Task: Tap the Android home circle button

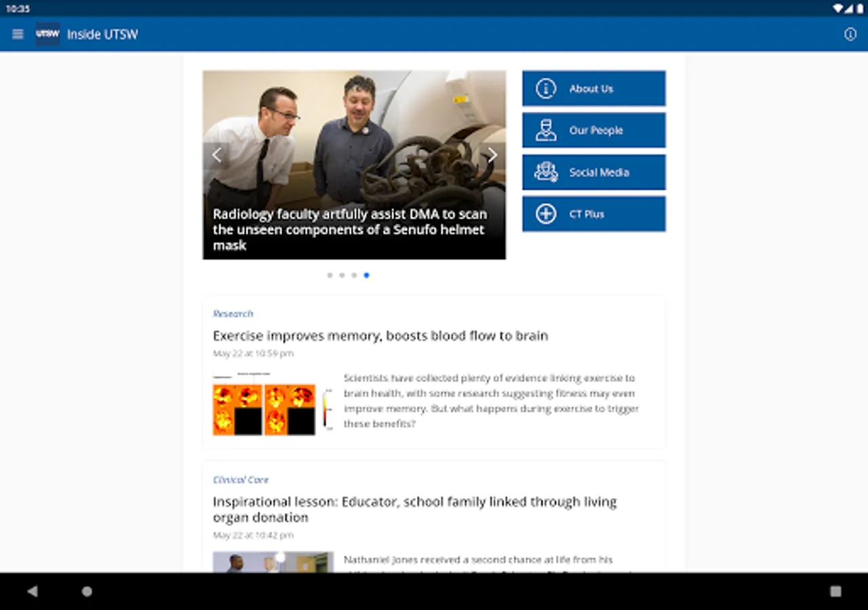Action: tap(87, 591)
